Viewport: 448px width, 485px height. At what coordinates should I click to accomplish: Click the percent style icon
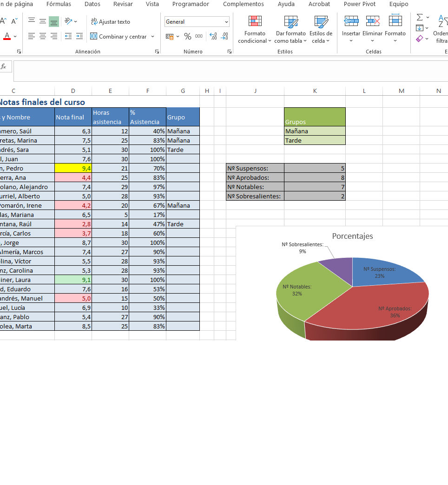point(188,37)
